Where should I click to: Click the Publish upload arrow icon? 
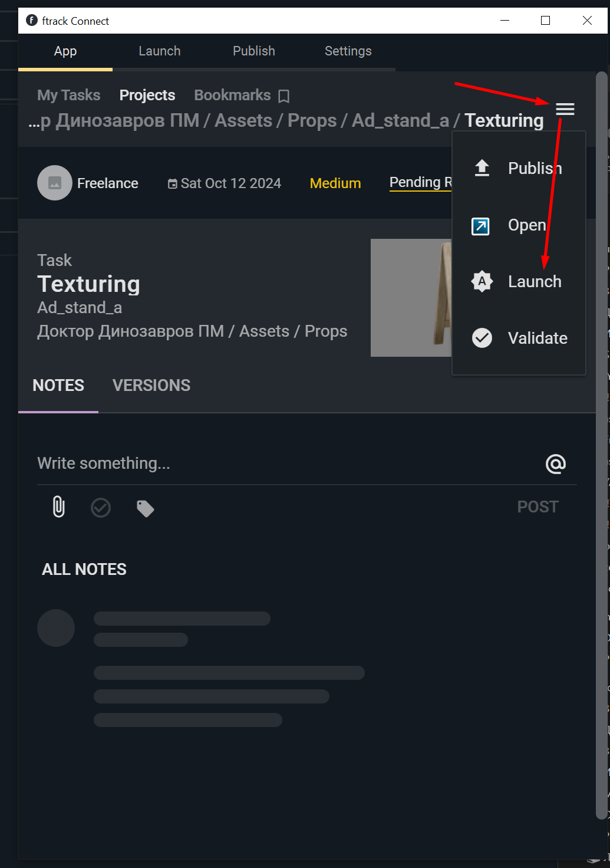click(x=482, y=168)
